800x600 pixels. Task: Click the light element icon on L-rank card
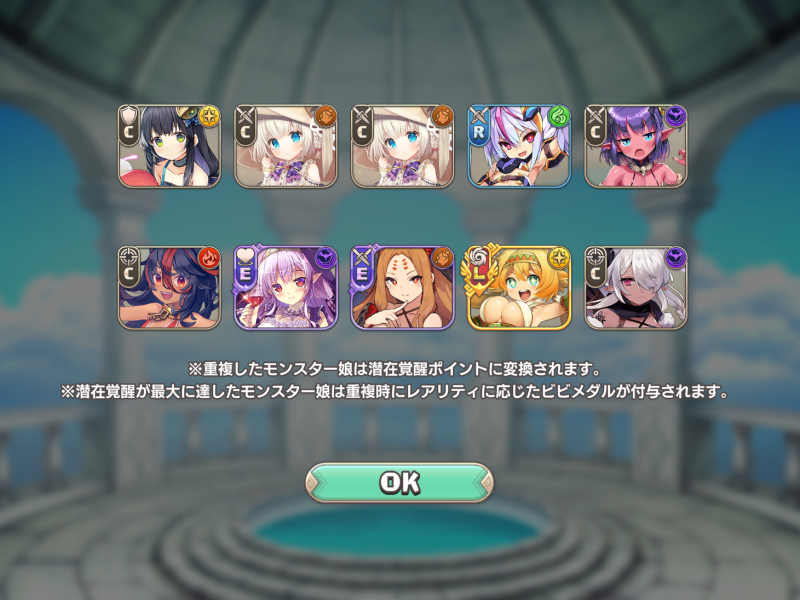click(559, 258)
